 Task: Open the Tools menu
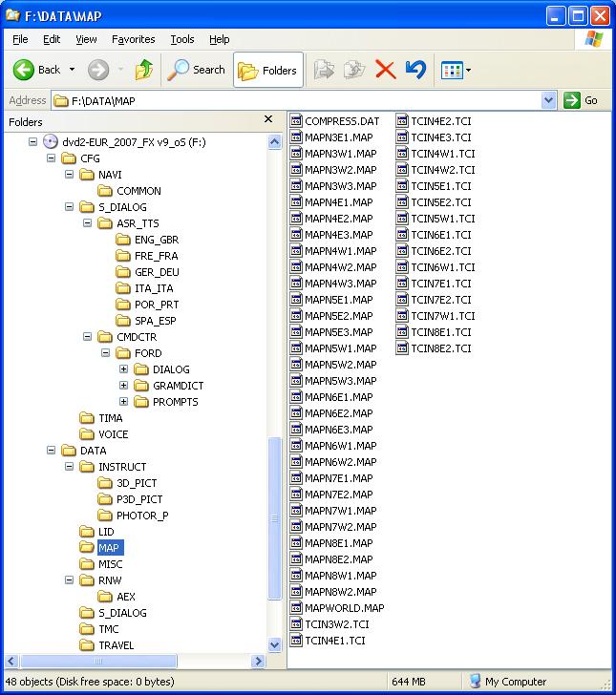(181, 39)
